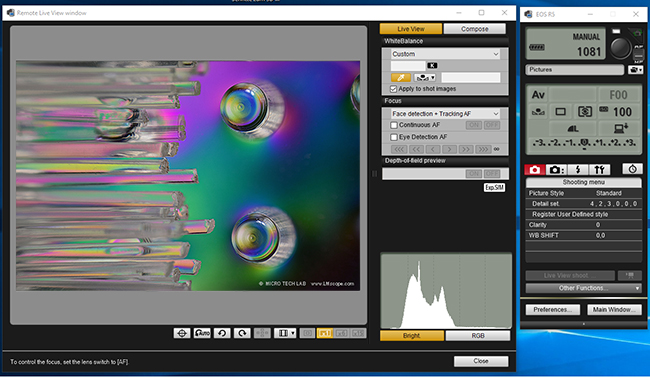Open Preferences in EOS R5 window

click(x=553, y=310)
